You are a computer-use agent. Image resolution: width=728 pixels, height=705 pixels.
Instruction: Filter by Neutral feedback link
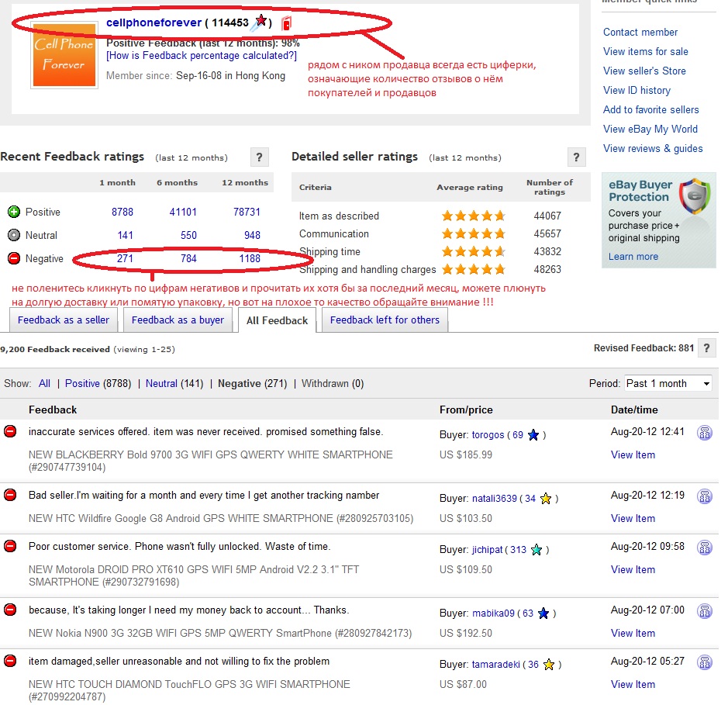161,384
